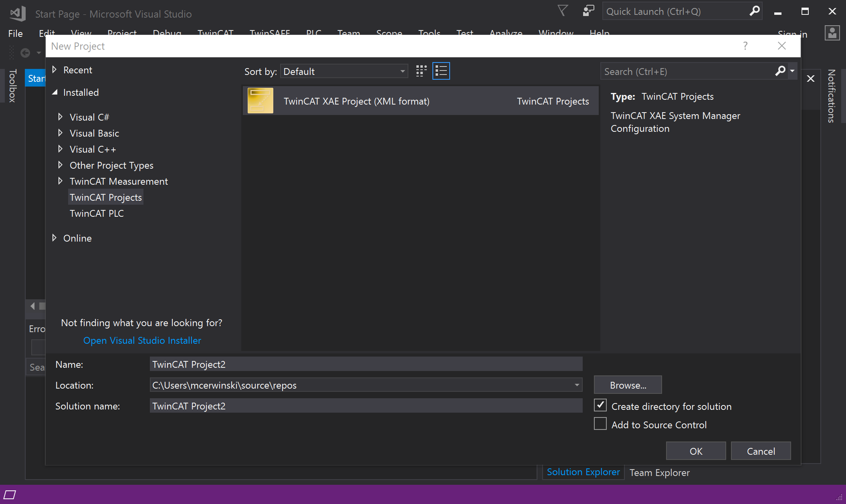The image size is (846, 504).
Task: Expand Other Project Types node
Action: click(60, 165)
